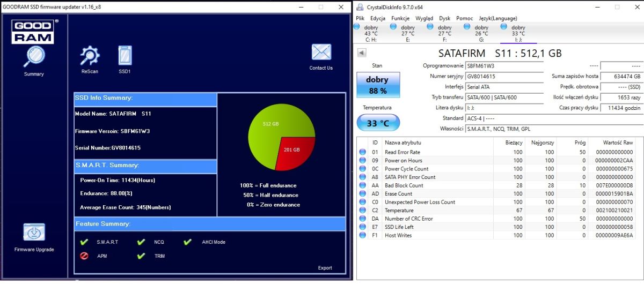
Task: Click the TRIM green checkmark icon
Action: point(141,256)
